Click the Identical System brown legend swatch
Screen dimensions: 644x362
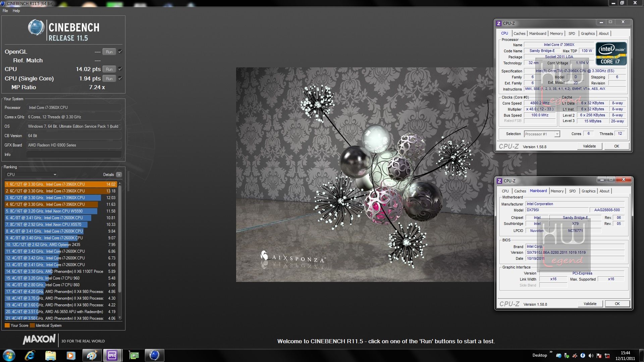coord(32,325)
